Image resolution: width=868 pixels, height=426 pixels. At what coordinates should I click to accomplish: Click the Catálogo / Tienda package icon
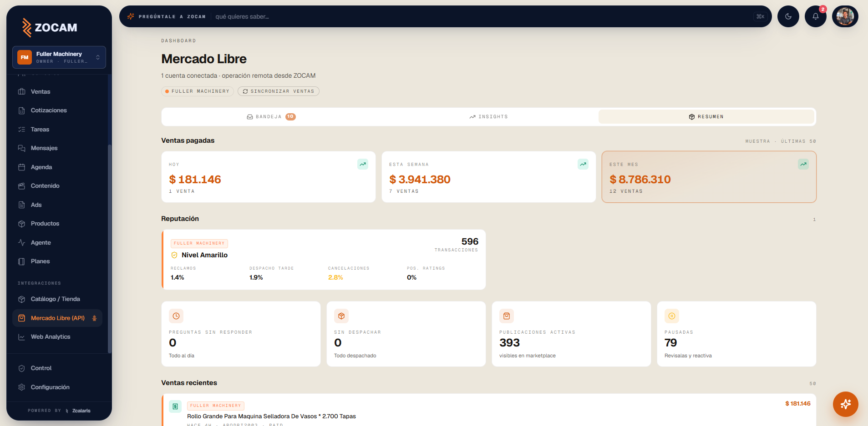21,299
